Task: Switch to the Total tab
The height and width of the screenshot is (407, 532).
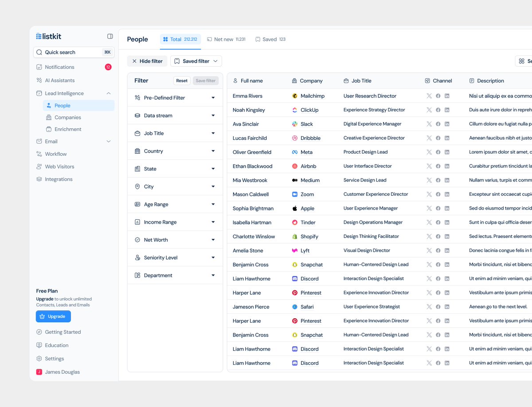Action: (x=180, y=40)
